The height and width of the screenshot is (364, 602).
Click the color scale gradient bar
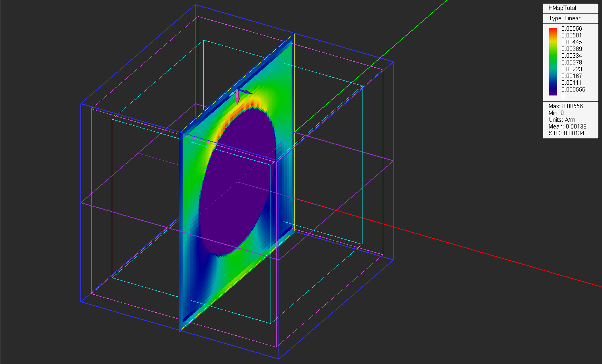(553, 62)
